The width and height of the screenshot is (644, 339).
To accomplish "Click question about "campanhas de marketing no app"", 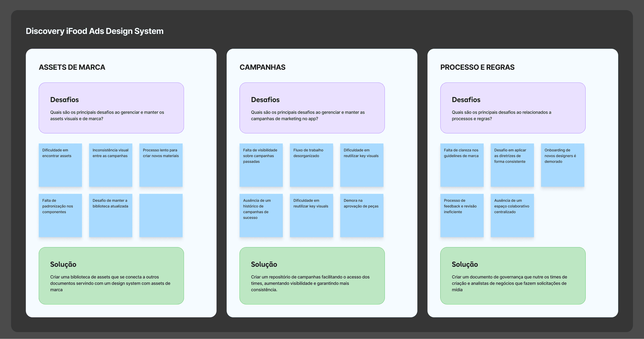I will coord(308,116).
